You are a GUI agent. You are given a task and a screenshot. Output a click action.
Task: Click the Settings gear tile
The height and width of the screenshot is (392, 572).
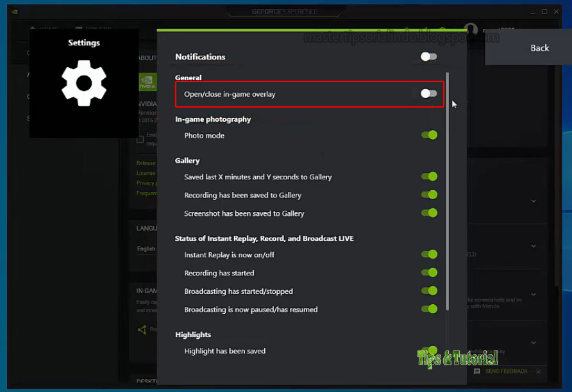(x=84, y=83)
